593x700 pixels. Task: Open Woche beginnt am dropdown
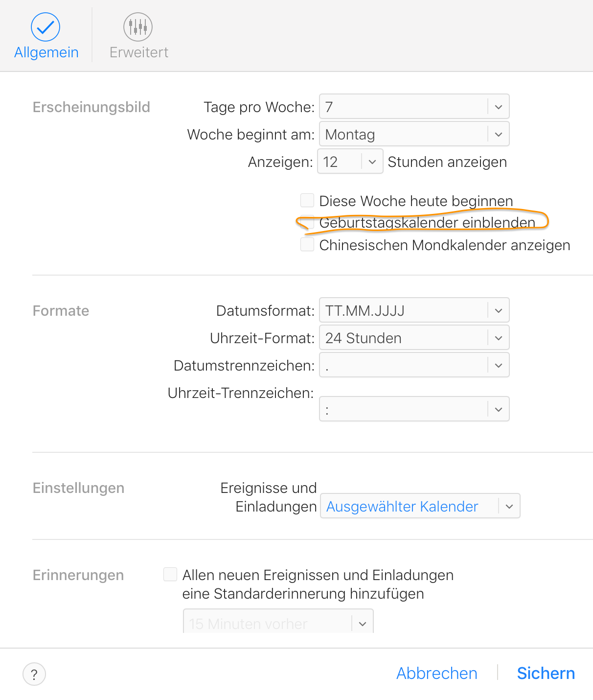click(414, 134)
